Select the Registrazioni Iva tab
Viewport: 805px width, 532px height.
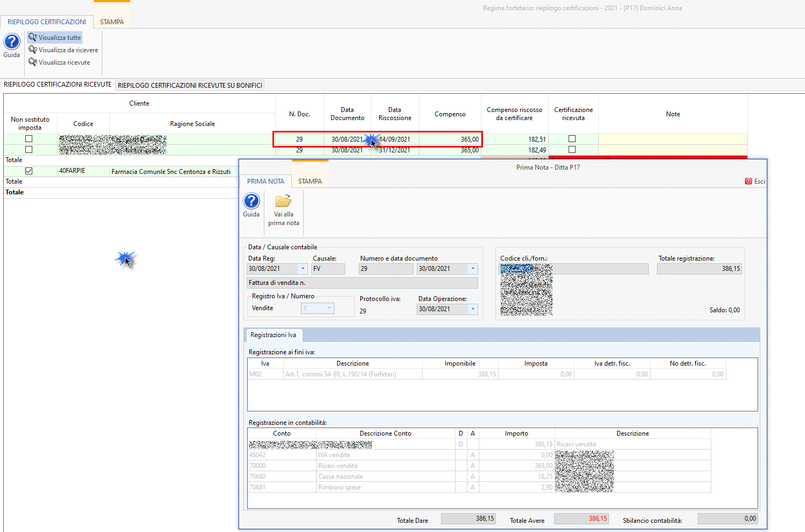click(x=273, y=335)
